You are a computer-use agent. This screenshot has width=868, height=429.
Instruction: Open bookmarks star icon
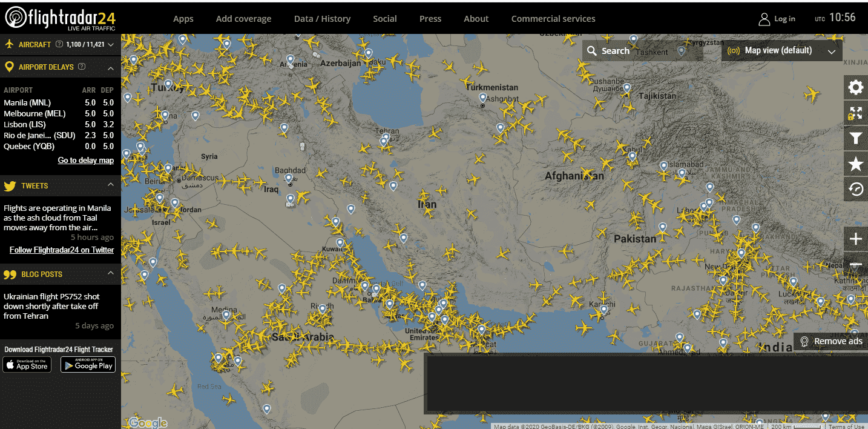click(855, 164)
